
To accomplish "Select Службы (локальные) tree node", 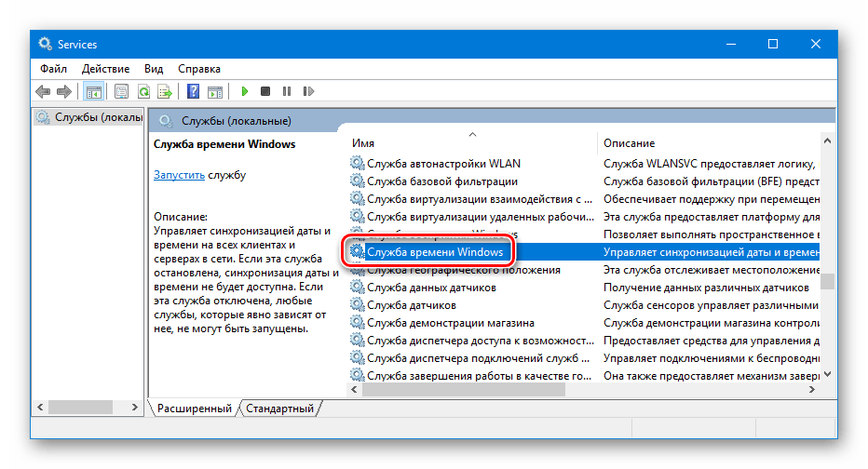I will click(x=89, y=117).
